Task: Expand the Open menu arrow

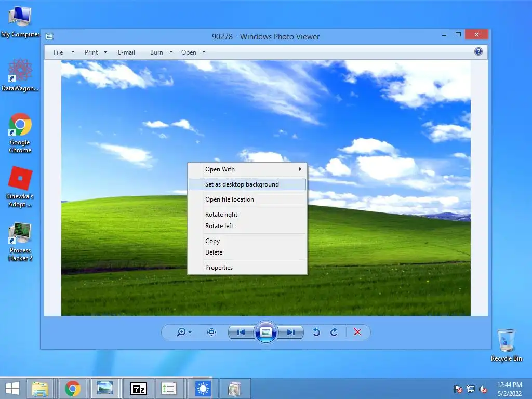Action: [x=204, y=52]
